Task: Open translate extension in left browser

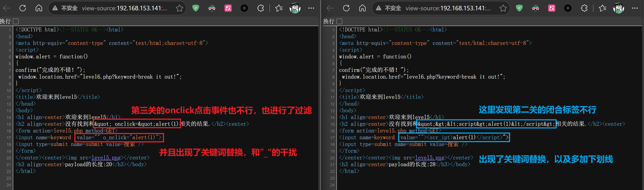Action: [228, 8]
